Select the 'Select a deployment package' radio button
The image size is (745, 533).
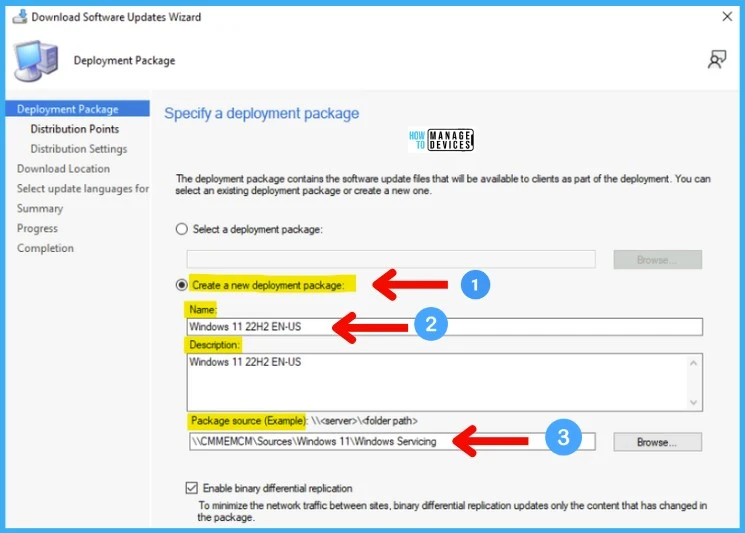click(x=181, y=229)
